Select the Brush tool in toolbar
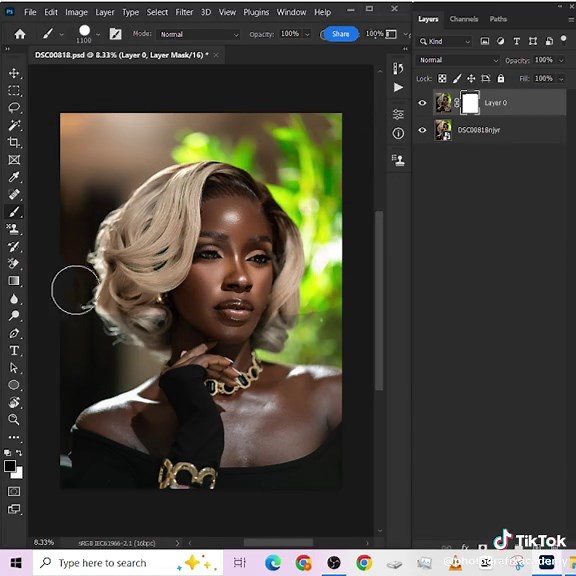The height and width of the screenshot is (576, 576). (14, 212)
